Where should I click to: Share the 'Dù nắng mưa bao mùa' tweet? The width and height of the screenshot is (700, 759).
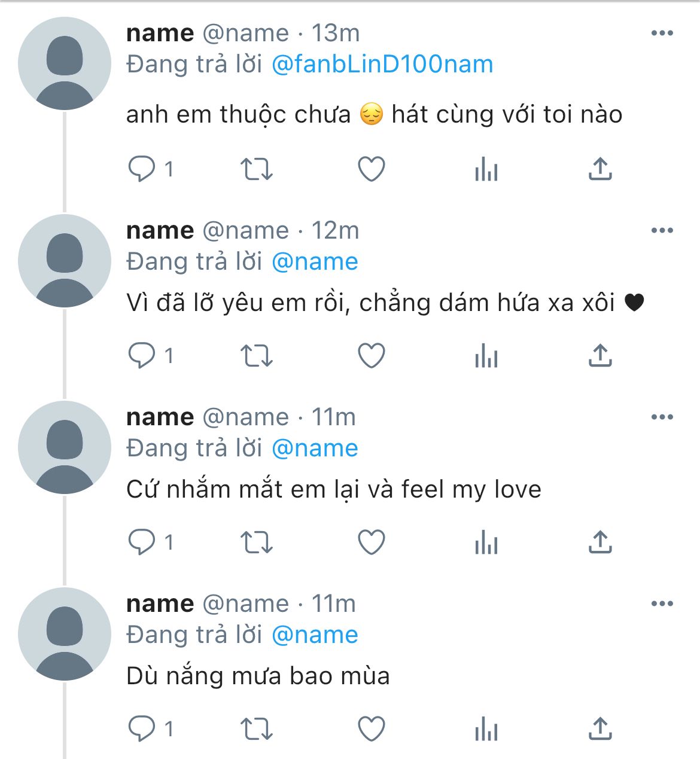tap(599, 729)
